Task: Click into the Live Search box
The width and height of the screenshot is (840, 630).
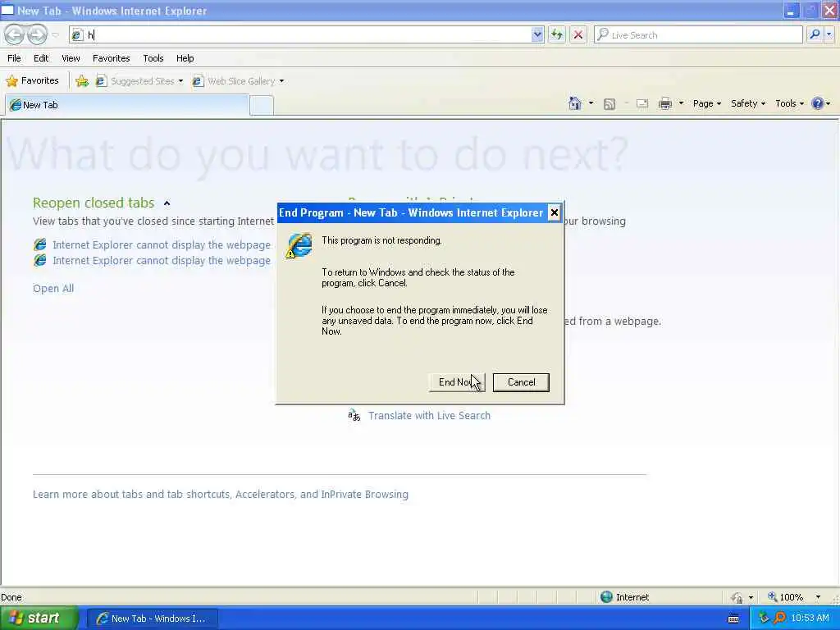Action: pos(699,34)
